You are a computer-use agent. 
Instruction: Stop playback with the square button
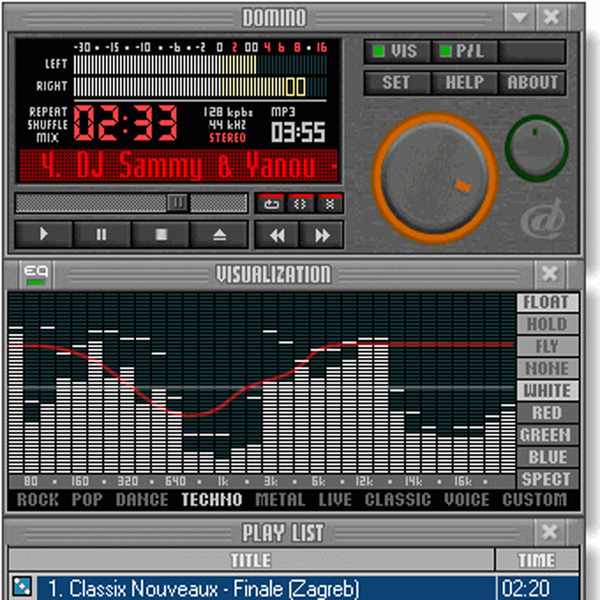pos(161,234)
